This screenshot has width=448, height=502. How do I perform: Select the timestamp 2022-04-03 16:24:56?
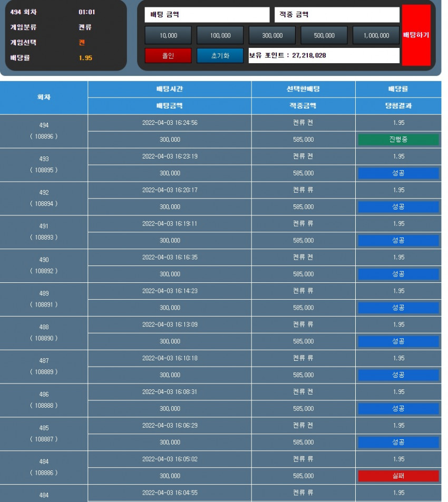(170, 123)
